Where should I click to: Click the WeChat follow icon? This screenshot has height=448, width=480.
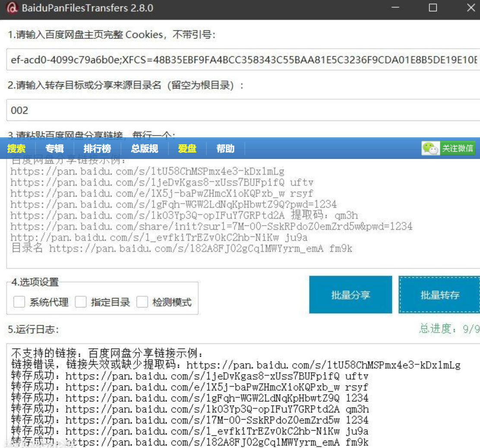click(430, 149)
